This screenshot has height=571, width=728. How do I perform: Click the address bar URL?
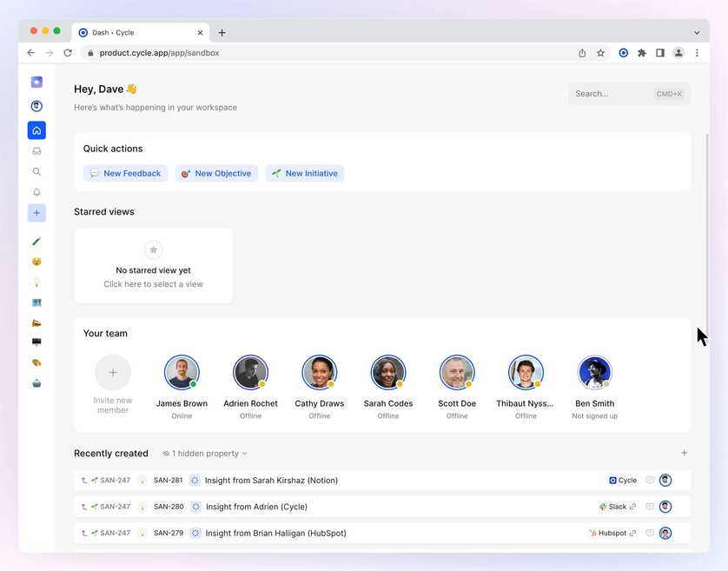pos(159,53)
